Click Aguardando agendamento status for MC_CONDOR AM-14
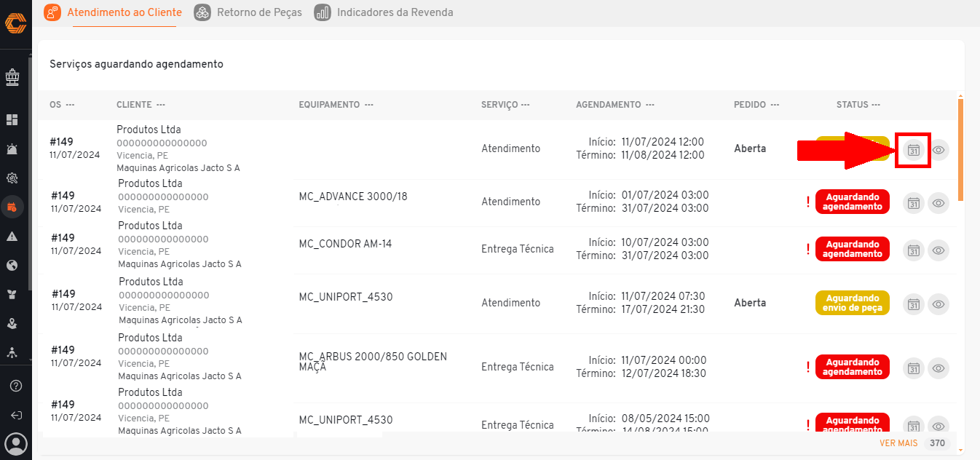The image size is (980, 460). pos(853,249)
